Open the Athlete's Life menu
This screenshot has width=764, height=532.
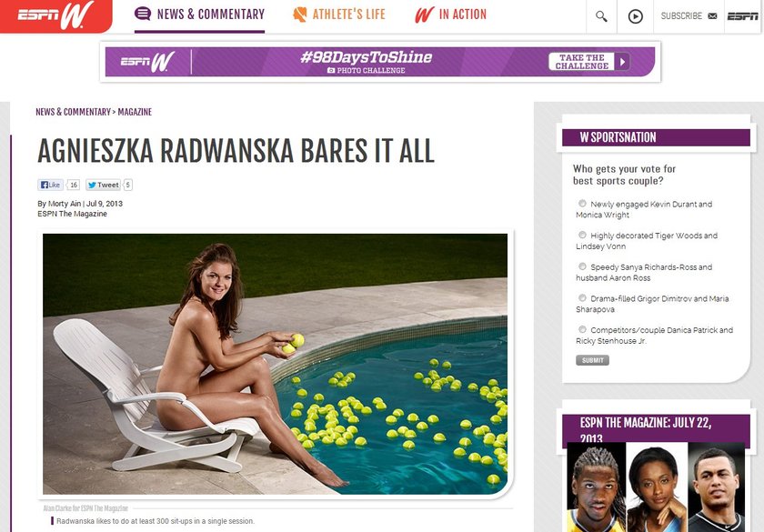[x=339, y=15]
